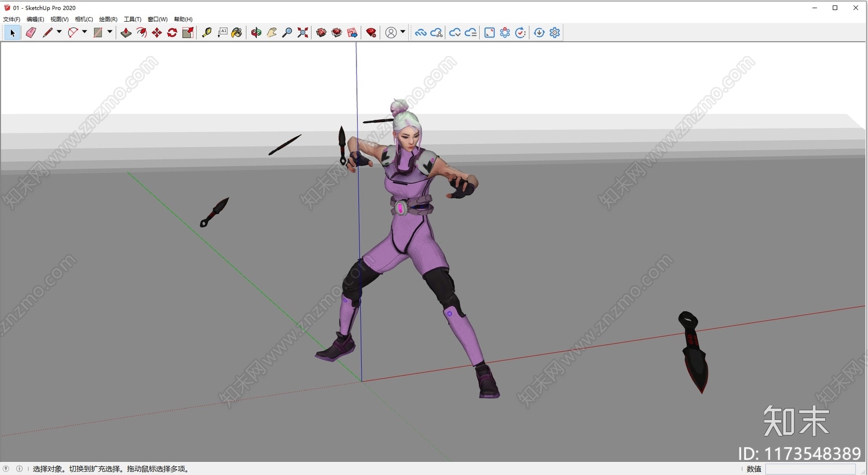Screen dimensions: 868x475
Task: Click the cloud collaboration share icon
Action: (x=436, y=33)
